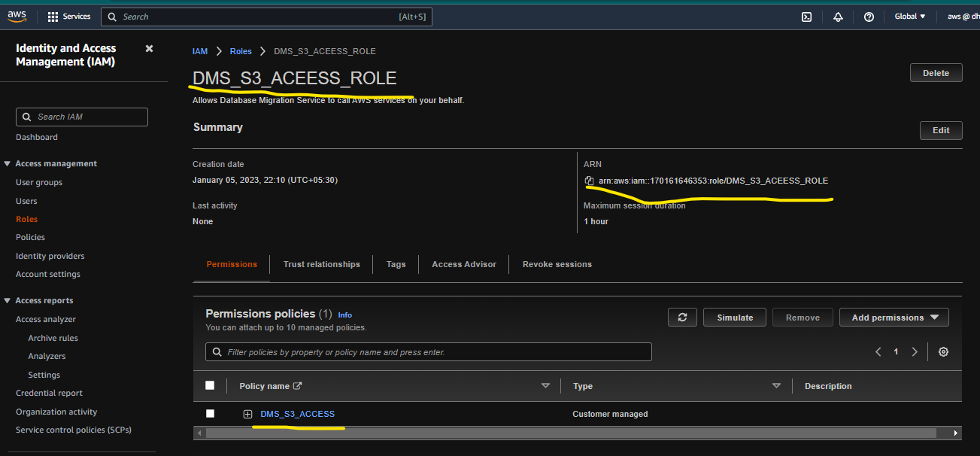Open the notifications bell

(x=838, y=17)
